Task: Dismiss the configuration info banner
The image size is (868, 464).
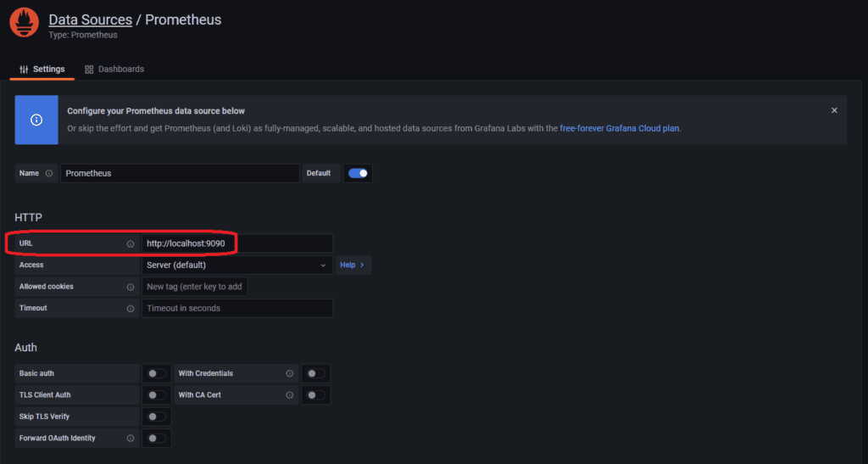Action: coord(834,110)
